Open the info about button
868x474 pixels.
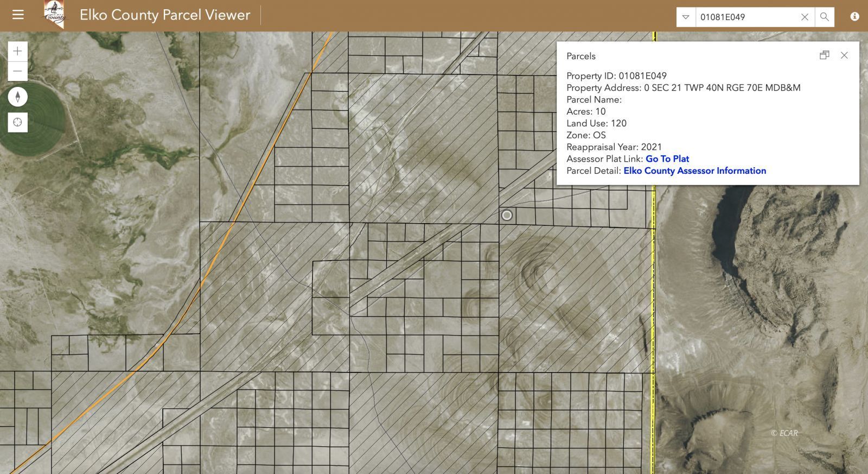coord(854,17)
